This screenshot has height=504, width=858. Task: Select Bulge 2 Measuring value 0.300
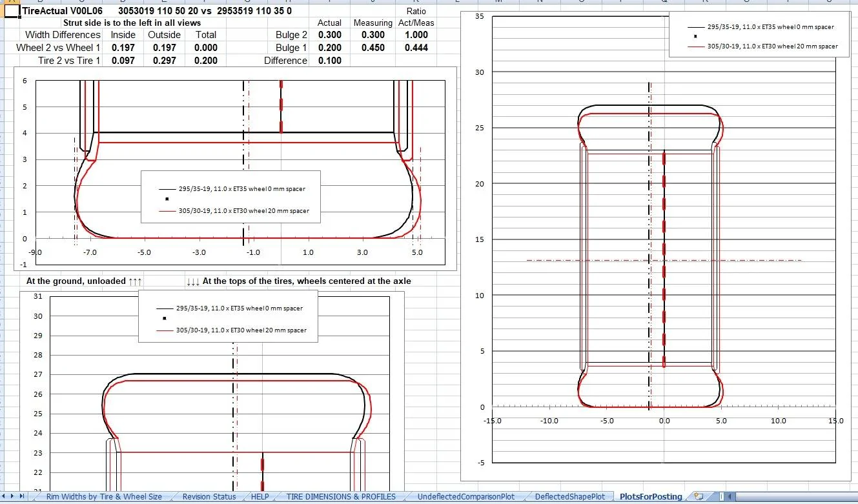tap(373, 35)
